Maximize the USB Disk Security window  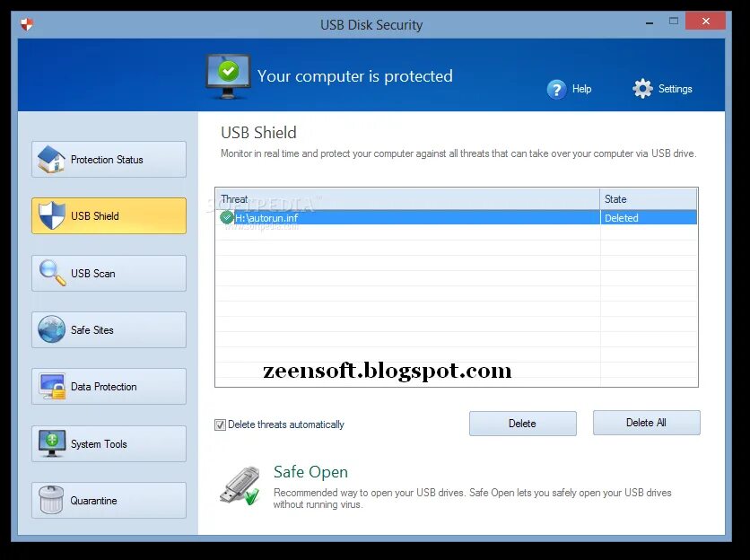(674, 21)
